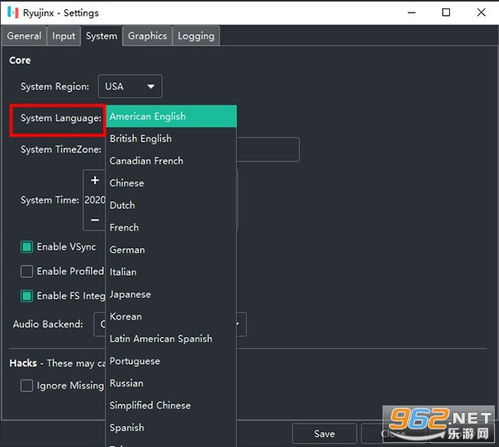499x447 pixels.
Task: Minimize the Ryujinx Settings window
Action: coord(412,13)
